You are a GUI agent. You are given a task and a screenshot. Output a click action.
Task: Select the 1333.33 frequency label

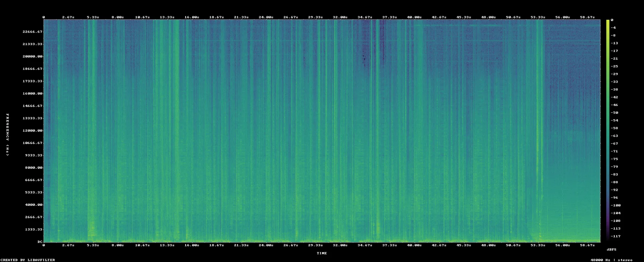(x=34, y=229)
